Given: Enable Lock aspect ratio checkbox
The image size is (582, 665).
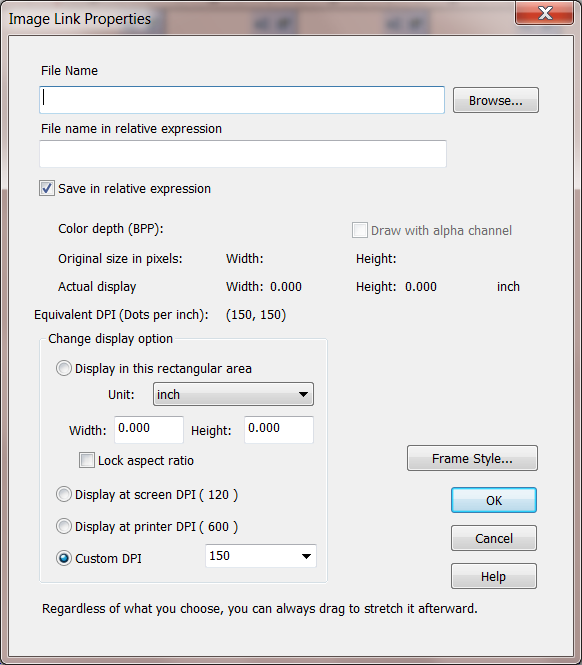Looking at the screenshot, I should point(87,460).
